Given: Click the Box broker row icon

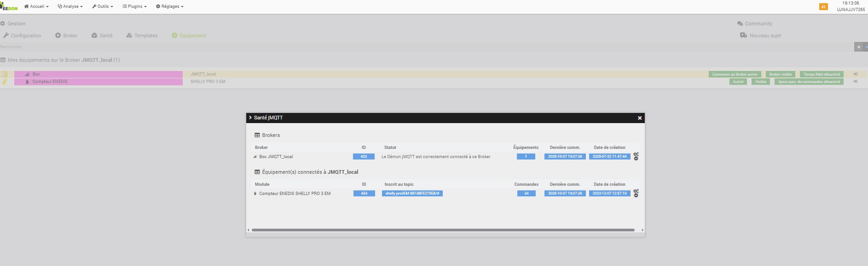Looking at the screenshot, I should 4,74.
